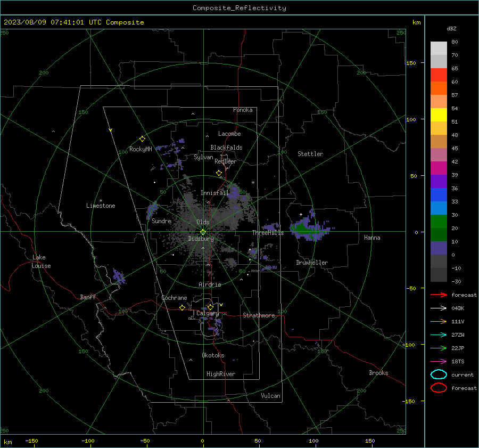Select the Banff label

tap(88, 297)
